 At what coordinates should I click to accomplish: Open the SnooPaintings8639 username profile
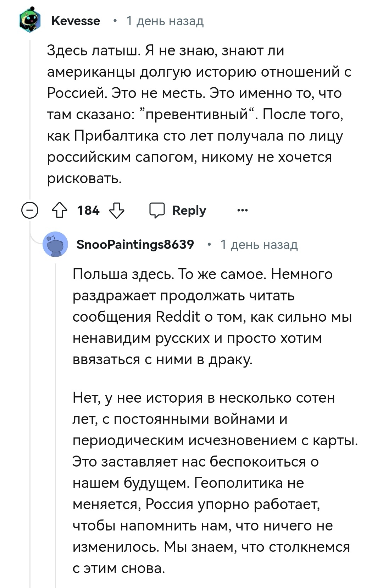(x=135, y=244)
